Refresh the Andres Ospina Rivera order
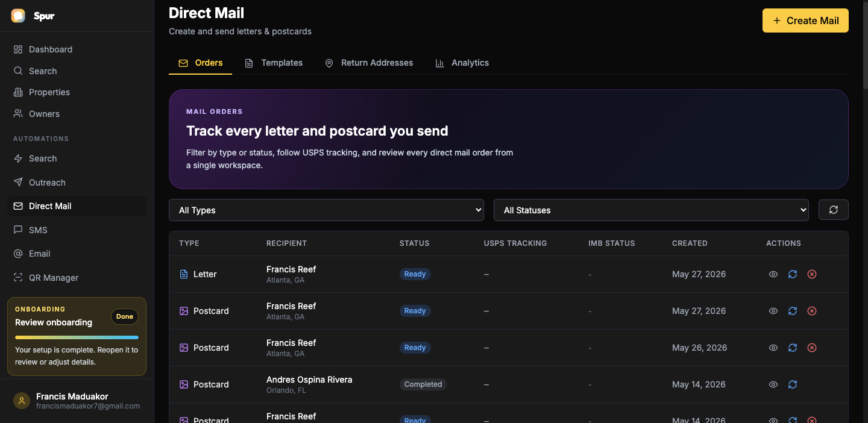 pyautogui.click(x=793, y=384)
